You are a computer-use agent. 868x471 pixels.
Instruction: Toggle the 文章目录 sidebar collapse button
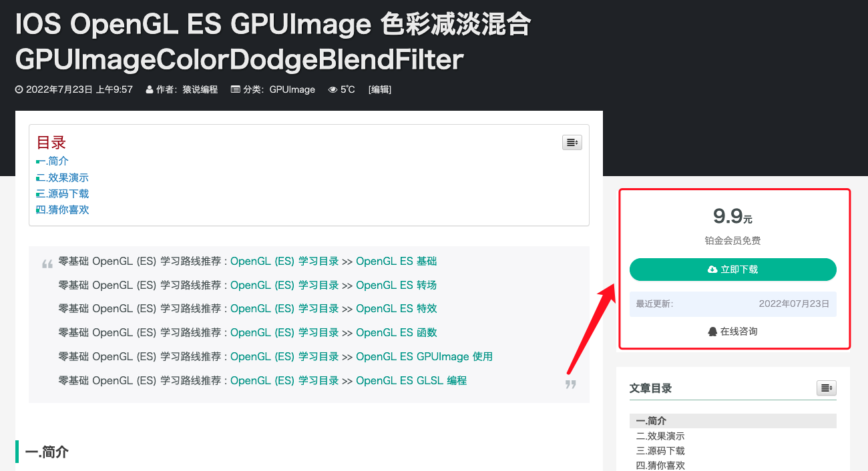click(x=826, y=388)
